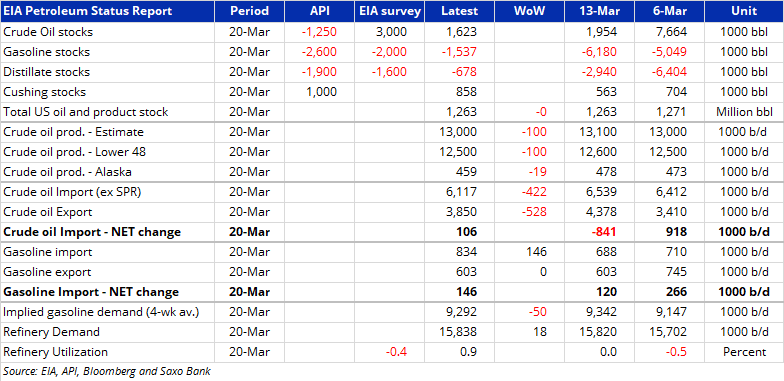This screenshot has width=784, height=381.
Task: Click 'Total US oil and product stock' label
Action: pyautogui.click(x=86, y=112)
